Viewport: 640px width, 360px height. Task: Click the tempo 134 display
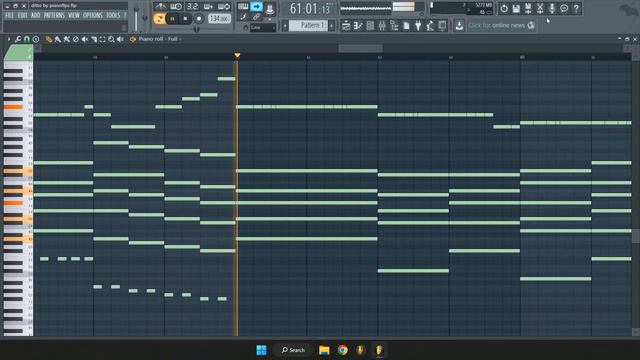219,19
